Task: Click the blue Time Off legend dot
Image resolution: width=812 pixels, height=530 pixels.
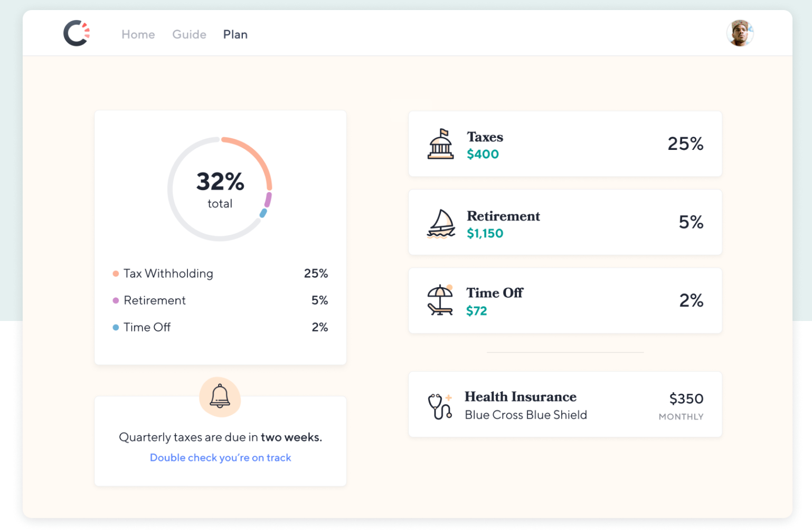Action: pos(116,327)
